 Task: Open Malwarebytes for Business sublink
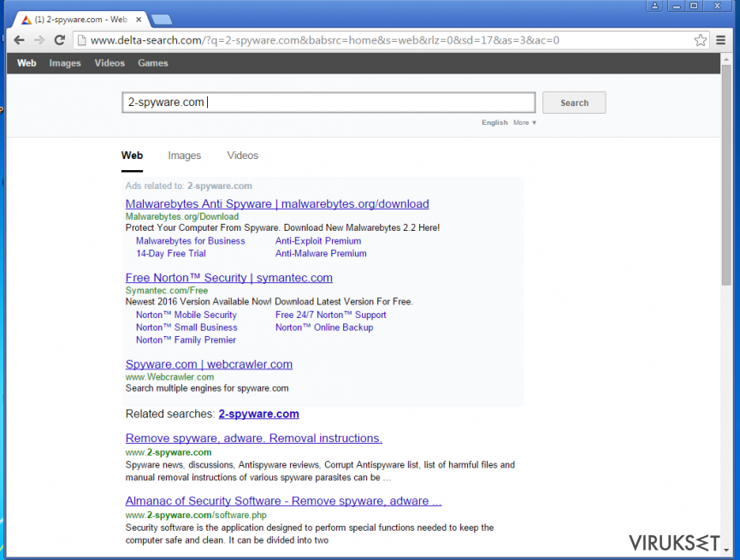pyautogui.click(x=191, y=241)
